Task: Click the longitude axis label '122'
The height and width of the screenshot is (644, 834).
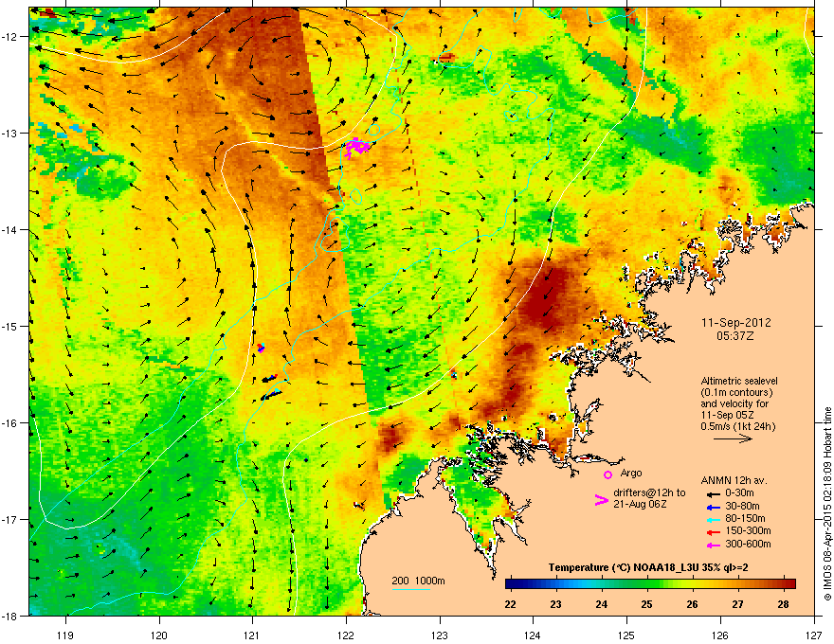Action: pyautogui.click(x=346, y=635)
